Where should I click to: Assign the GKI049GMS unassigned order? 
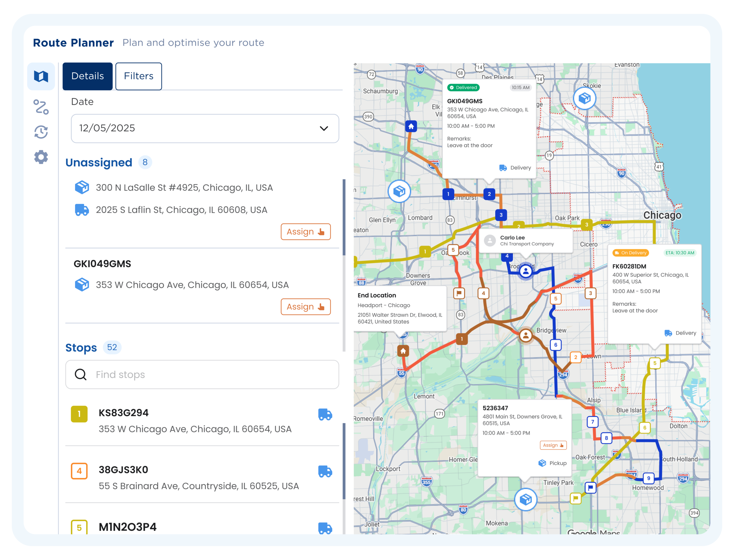pos(305,307)
